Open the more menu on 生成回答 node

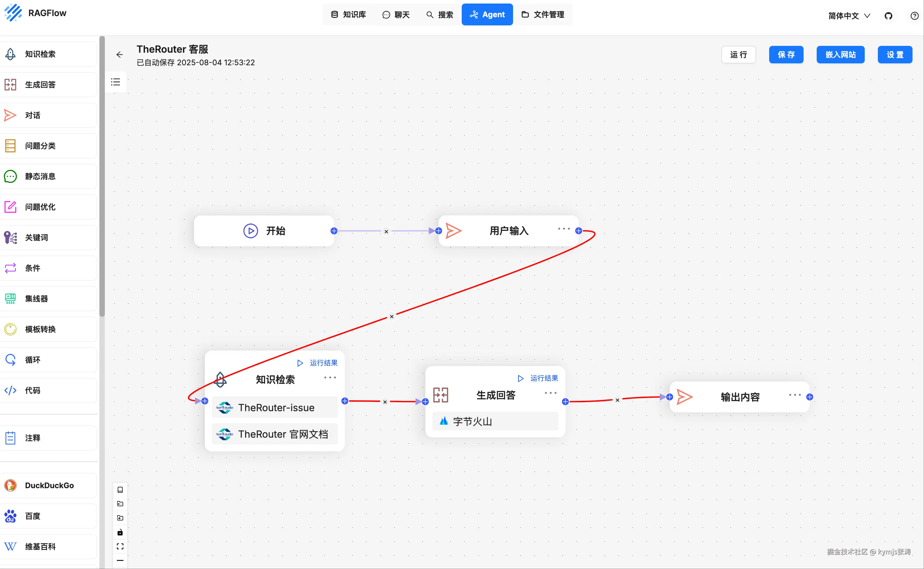[551, 393]
